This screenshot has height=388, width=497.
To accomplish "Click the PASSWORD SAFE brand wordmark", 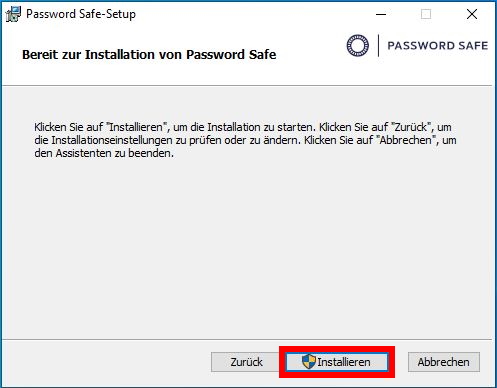I will click(437, 46).
